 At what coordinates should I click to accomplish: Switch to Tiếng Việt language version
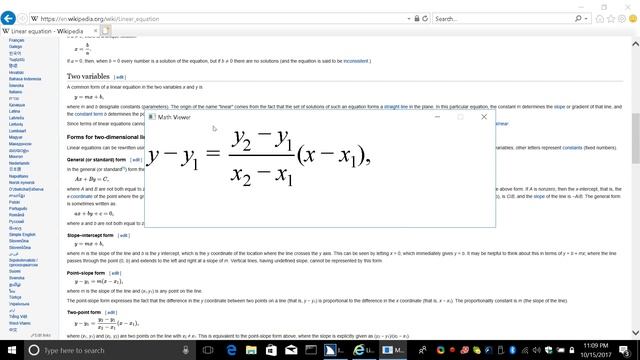click(x=18, y=317)
